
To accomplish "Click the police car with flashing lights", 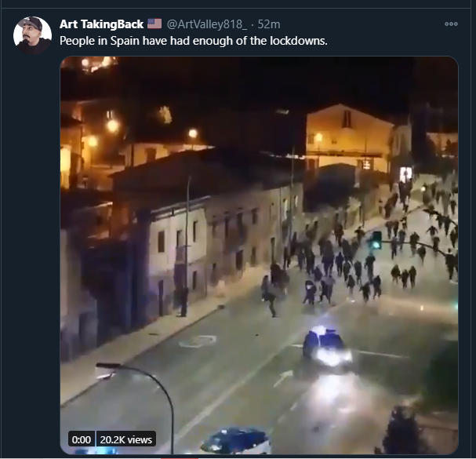I will pos(327,346).
